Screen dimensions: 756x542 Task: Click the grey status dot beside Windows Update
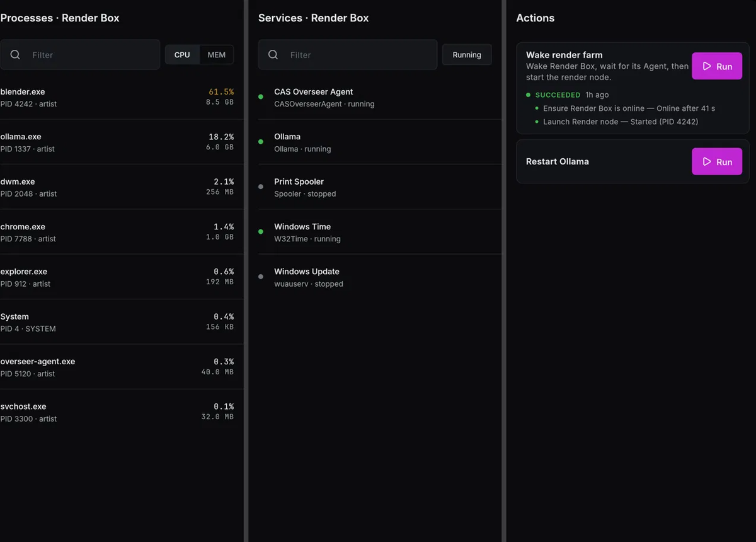click(261, 277)
